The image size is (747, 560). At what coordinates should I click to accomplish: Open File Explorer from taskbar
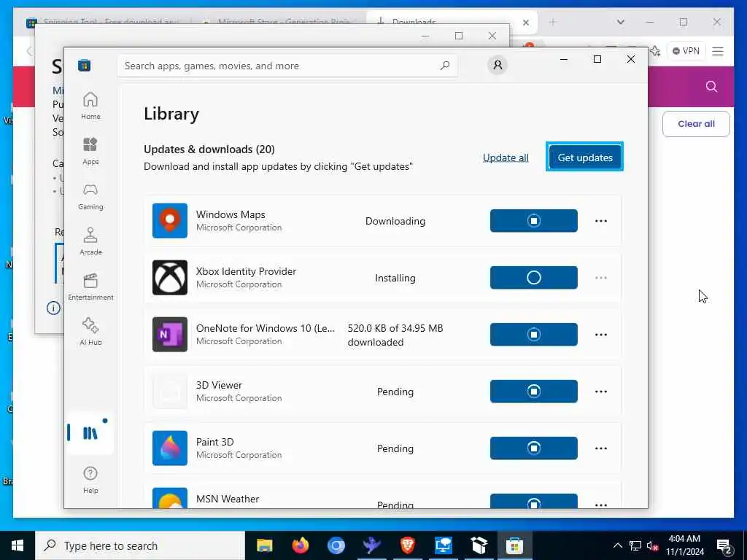264,545
